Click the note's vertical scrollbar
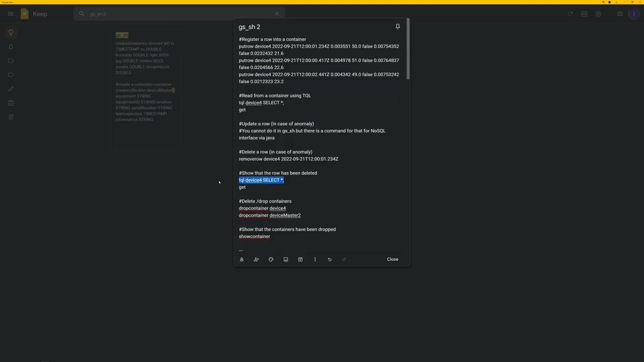 [x=408, y=49]
